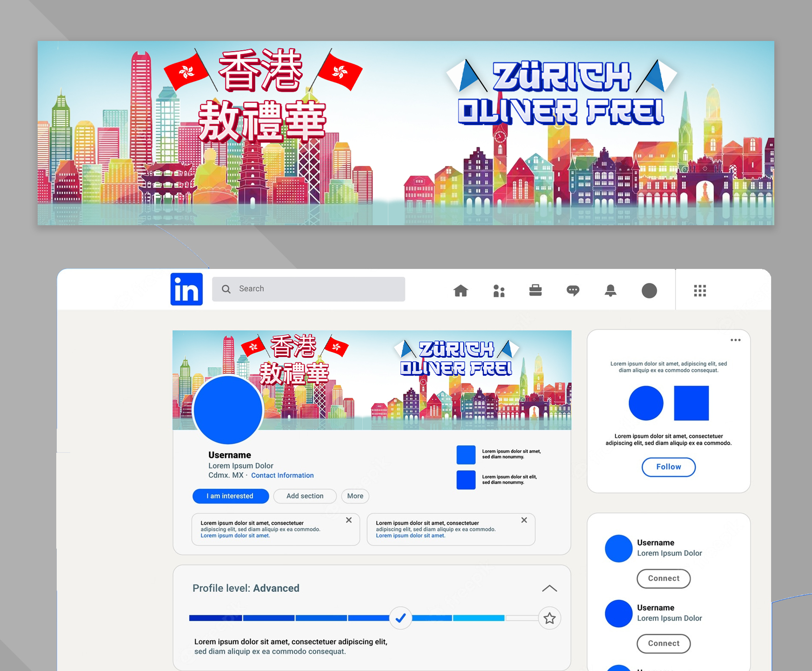Connect with the first suggested Username
The image size is (812, 671).
[664, 578]
